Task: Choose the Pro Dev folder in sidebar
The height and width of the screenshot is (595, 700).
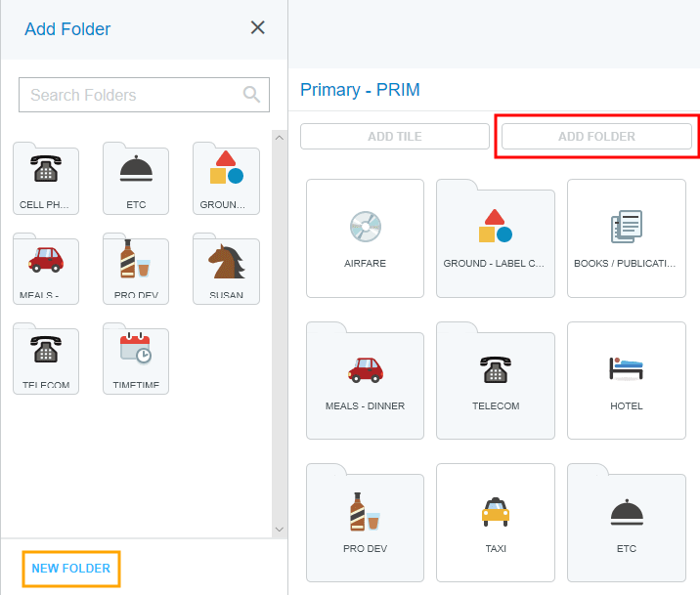Action: (135, 270)
